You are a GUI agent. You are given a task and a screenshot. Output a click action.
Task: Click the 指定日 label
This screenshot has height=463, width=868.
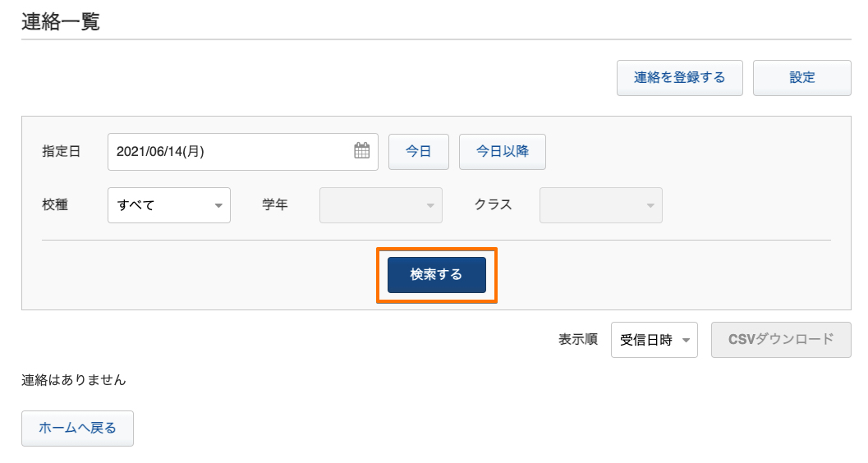62,152
